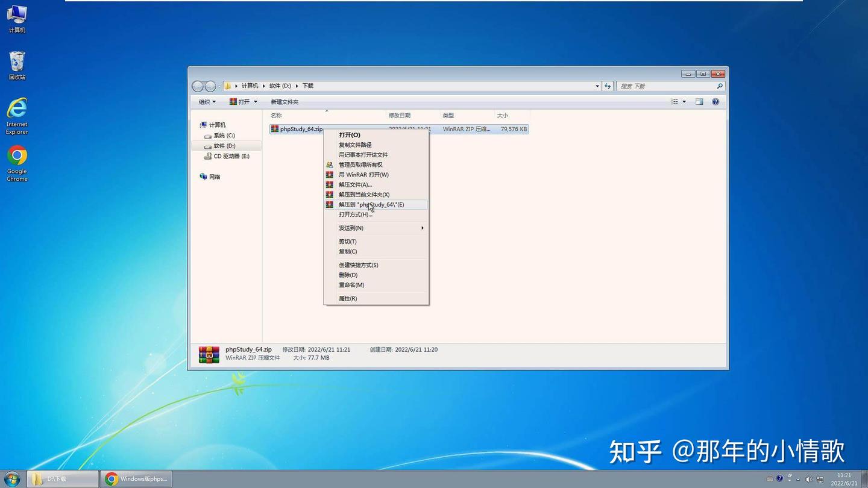The image size is (868, 488).
Task: Toggle the preview pane icon
Action: tap(699, 102)
